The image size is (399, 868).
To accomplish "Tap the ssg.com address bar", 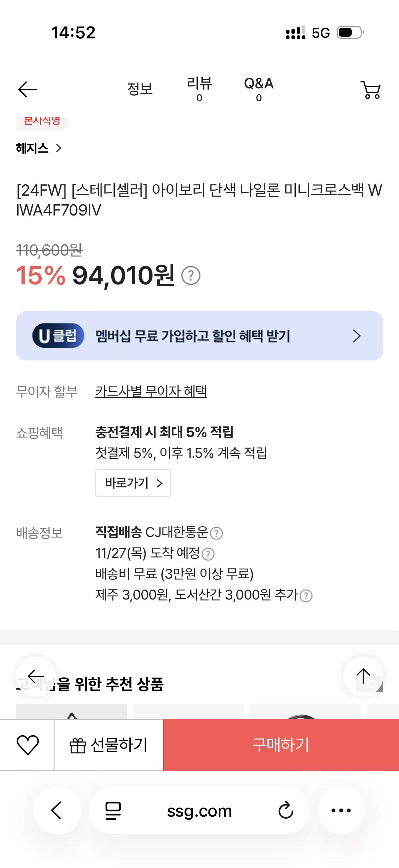I will [199, 811].
